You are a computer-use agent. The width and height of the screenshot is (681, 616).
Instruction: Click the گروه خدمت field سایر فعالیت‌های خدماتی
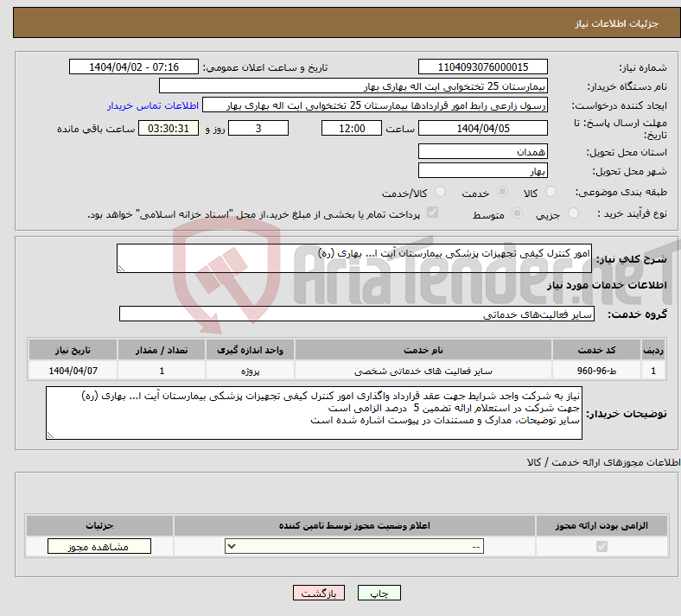(357, 314)
